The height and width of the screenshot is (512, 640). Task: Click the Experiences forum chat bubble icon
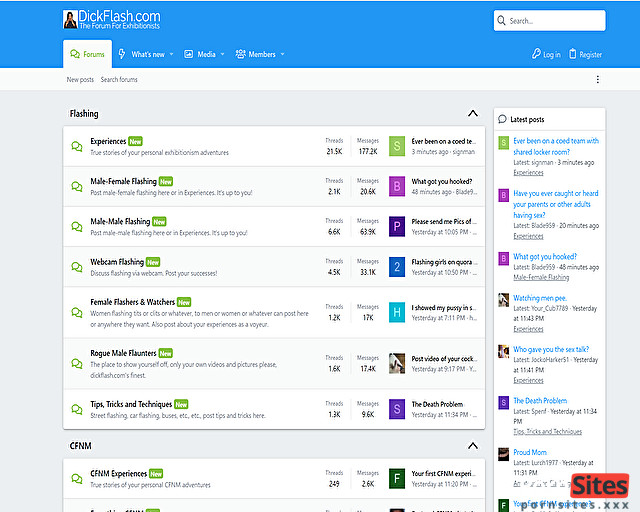[x=77, y=146]
